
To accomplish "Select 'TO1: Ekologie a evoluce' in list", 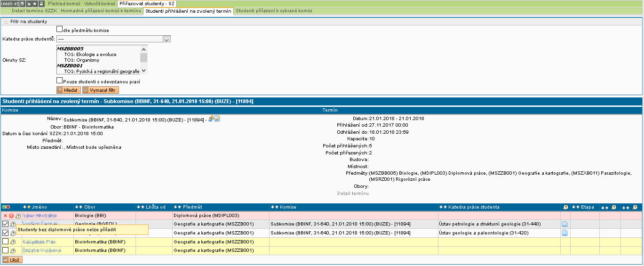I will coord(90,55).
